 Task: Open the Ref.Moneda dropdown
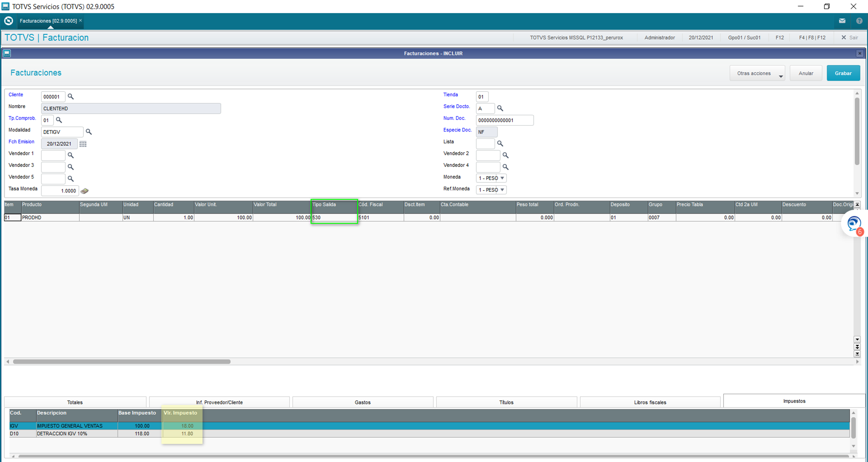(x=491, y=190)
